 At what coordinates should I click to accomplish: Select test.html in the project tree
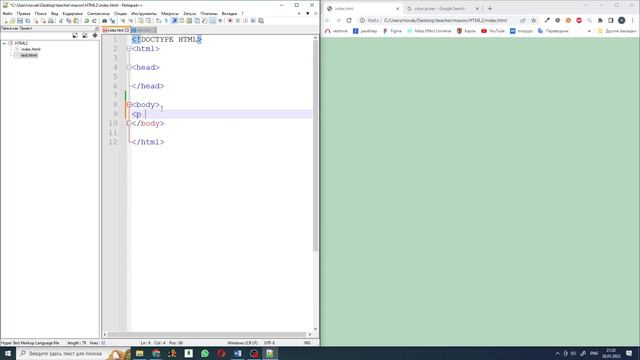pos(29,55)
